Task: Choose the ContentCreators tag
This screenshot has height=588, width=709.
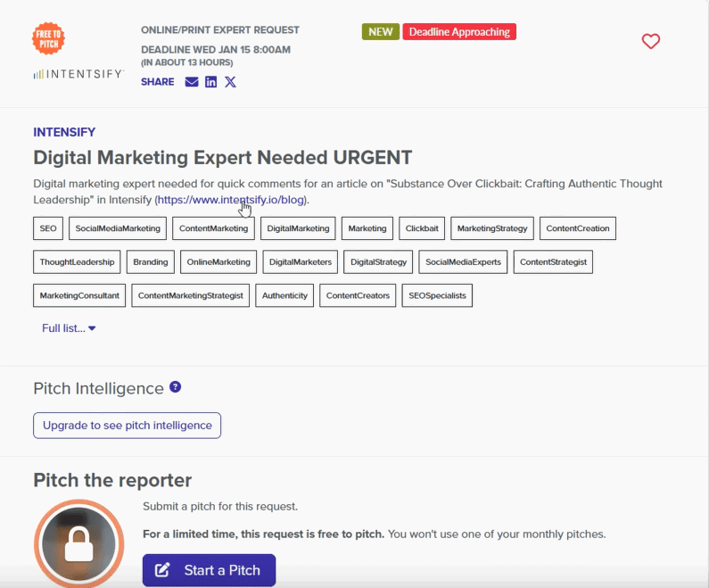Action: [x=358, y=295]
